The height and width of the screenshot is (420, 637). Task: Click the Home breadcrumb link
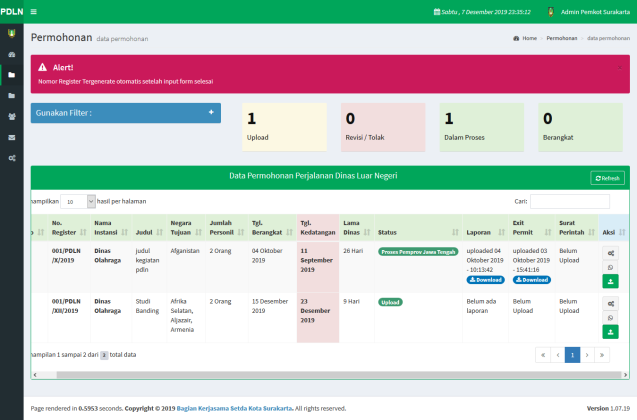click(x=526, y=38)
